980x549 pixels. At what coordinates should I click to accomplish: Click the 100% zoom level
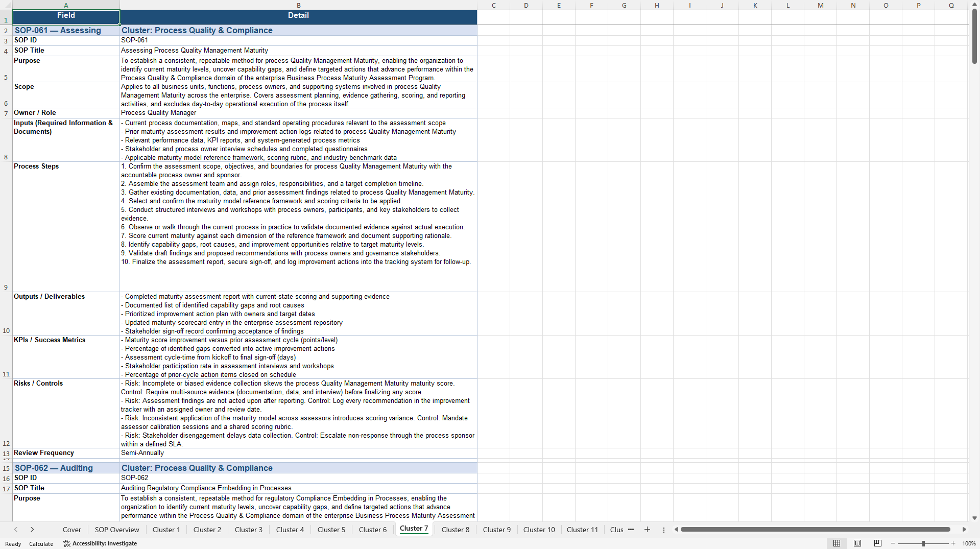pos(969,543)
